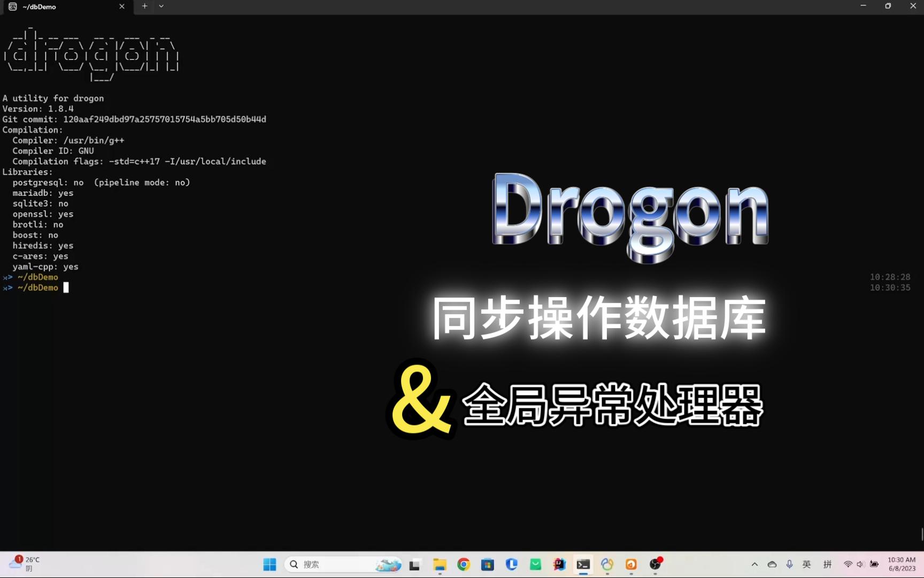Image resolution: width=924 pixels, height=578 pixels.
Task: Toggle the 拼 IME mode indicator
Action: pyautogui.click(x=828, y=564)
